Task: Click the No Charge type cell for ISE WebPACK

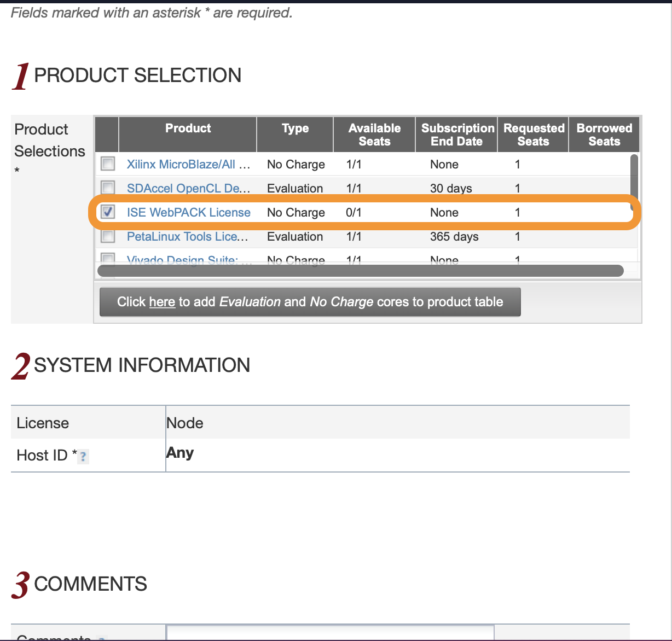Action: point(296,212)
